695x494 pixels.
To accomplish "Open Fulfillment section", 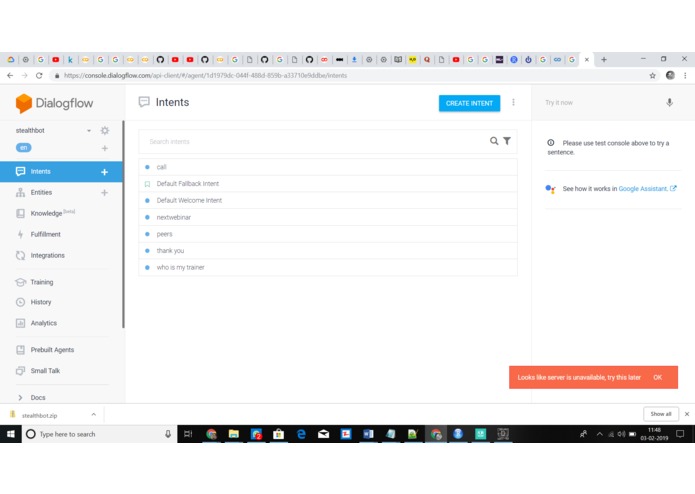I will tap(45, 234).
